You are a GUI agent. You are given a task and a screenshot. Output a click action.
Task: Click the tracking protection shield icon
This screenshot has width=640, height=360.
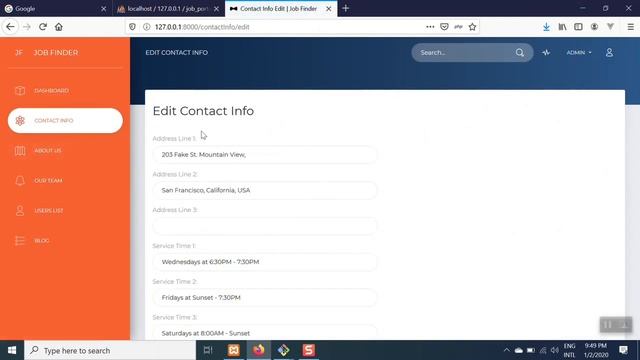tap(132, 27)
